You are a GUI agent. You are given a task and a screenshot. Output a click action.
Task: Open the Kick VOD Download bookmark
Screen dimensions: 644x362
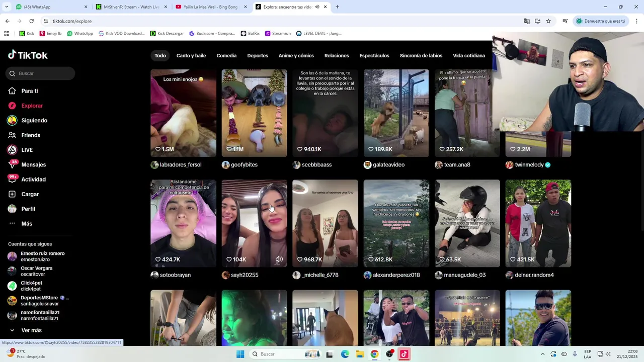(x=122, y=34)
